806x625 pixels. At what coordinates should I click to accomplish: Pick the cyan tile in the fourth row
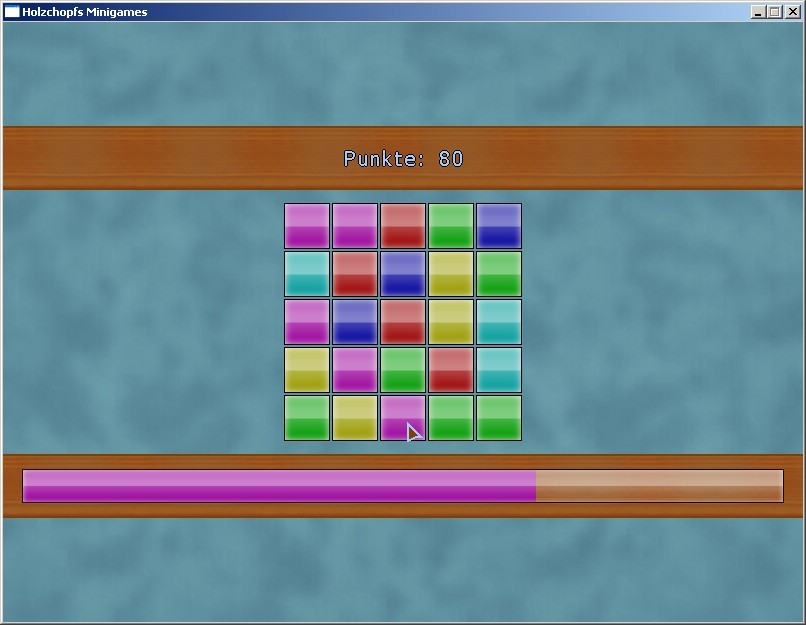click(499, 370)
